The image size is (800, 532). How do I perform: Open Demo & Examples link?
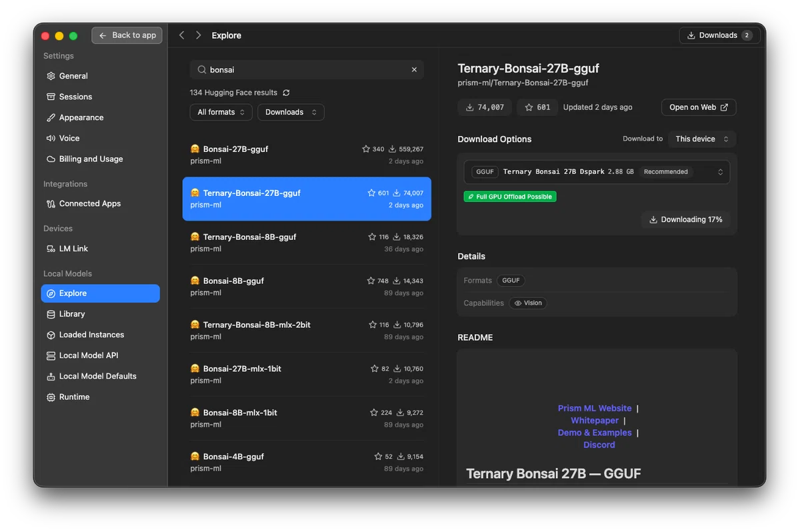tap(595, 433)
